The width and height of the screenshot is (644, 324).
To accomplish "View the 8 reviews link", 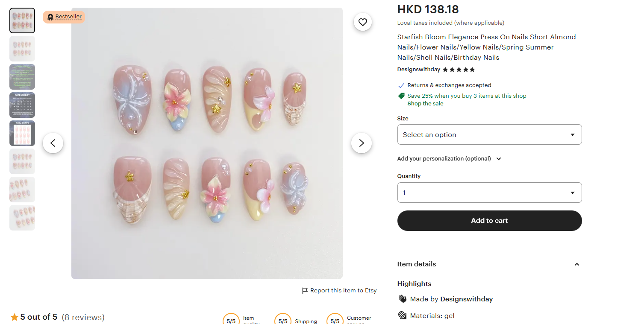I will coord(83,317).
